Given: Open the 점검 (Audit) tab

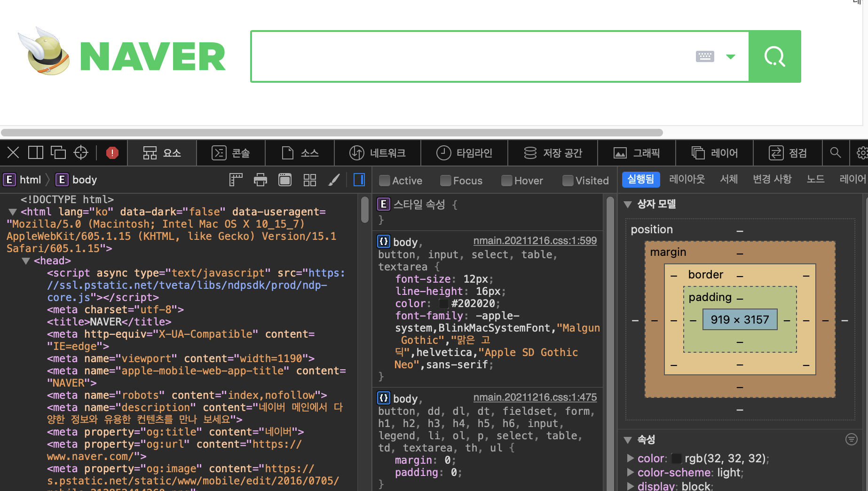Looking at the screenshot, I should (788, 153).
